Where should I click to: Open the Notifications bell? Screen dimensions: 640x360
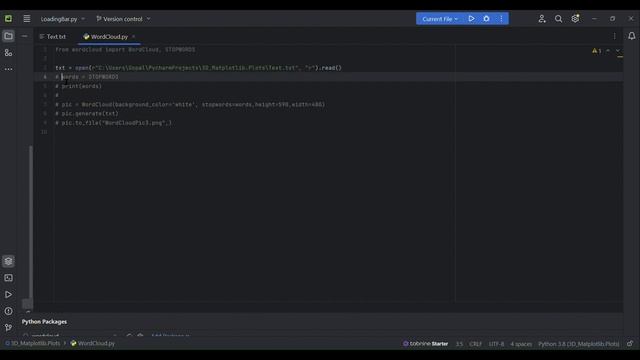pyautogui.click(x=631, y=36)
